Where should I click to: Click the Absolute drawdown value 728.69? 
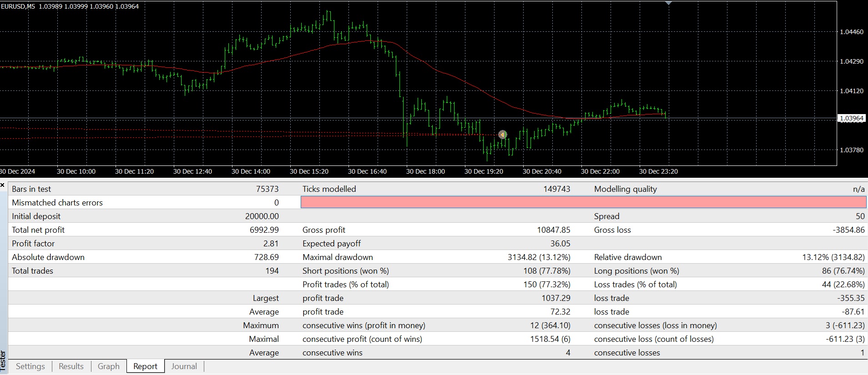coord(267,257)
